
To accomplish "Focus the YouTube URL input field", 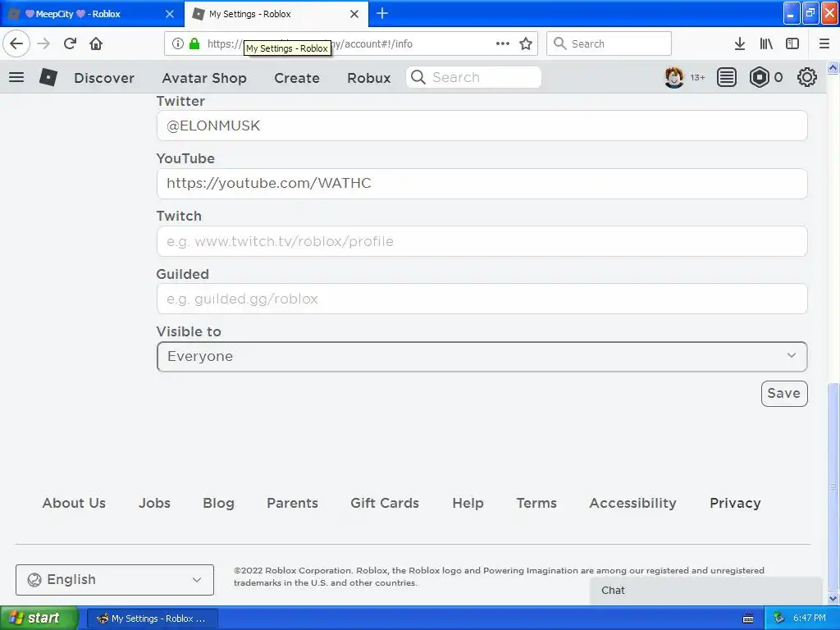I will coord(482,184).
